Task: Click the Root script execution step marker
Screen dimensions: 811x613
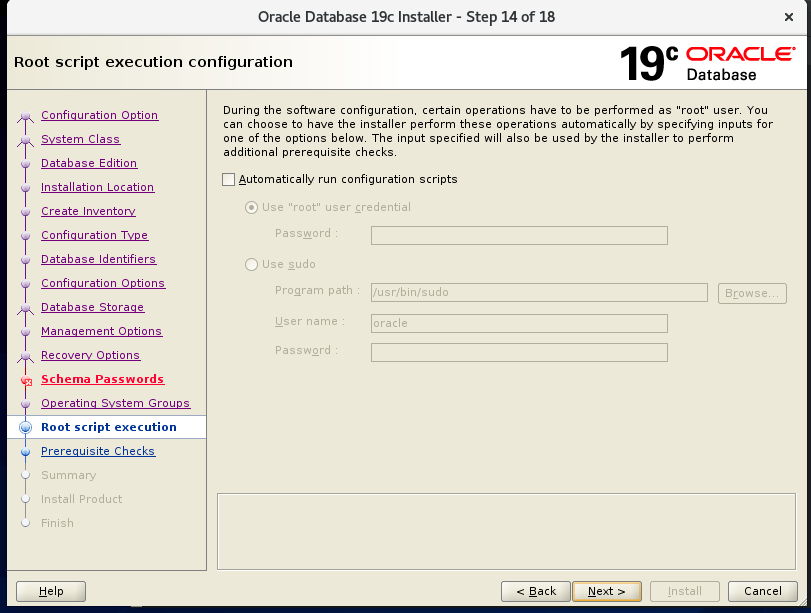Action: [x=25, y=427]
